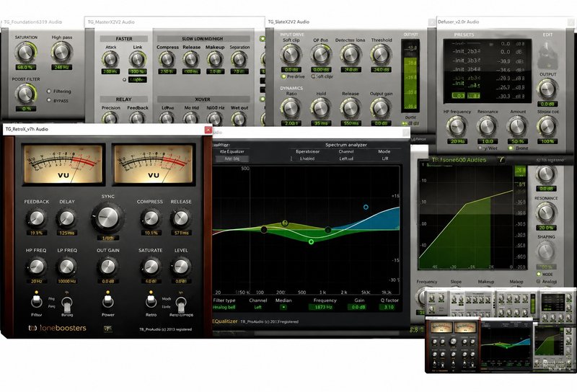Image resolution: width=577 pixels, height=392 pixels.
Task: Enable Pre drive in SlateX
Action: tap(283, 76)
